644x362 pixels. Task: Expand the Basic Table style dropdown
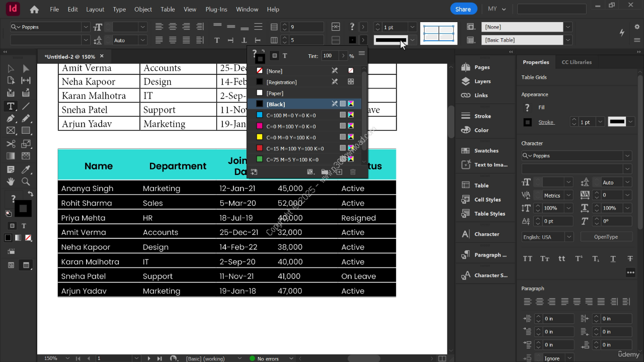568,40
